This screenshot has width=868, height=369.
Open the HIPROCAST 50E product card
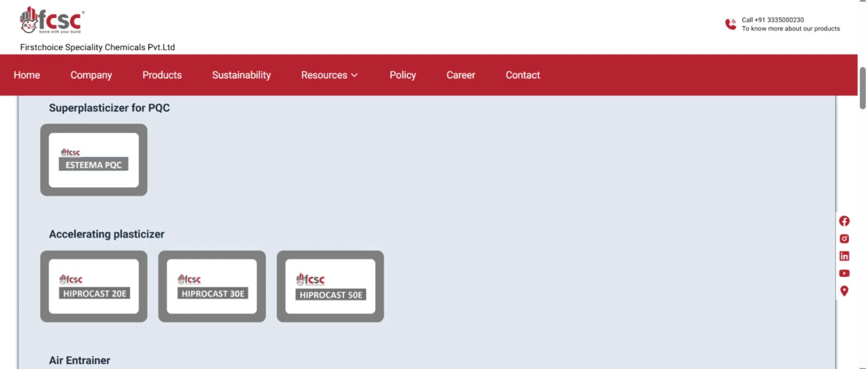(x=330, y=286)
